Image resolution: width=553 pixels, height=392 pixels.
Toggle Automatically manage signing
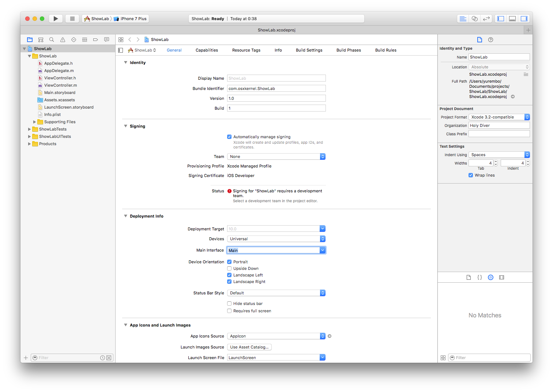[229, 137]
